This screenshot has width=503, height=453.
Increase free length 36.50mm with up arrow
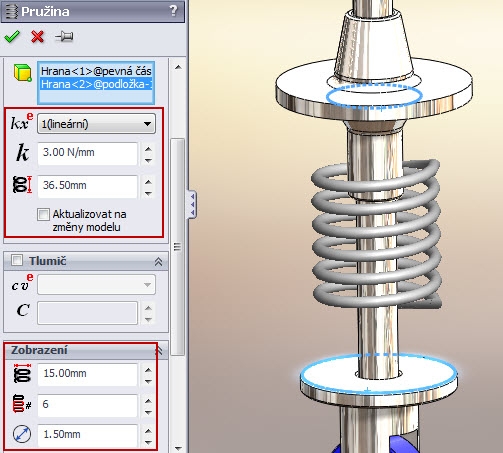pos(148,182)
